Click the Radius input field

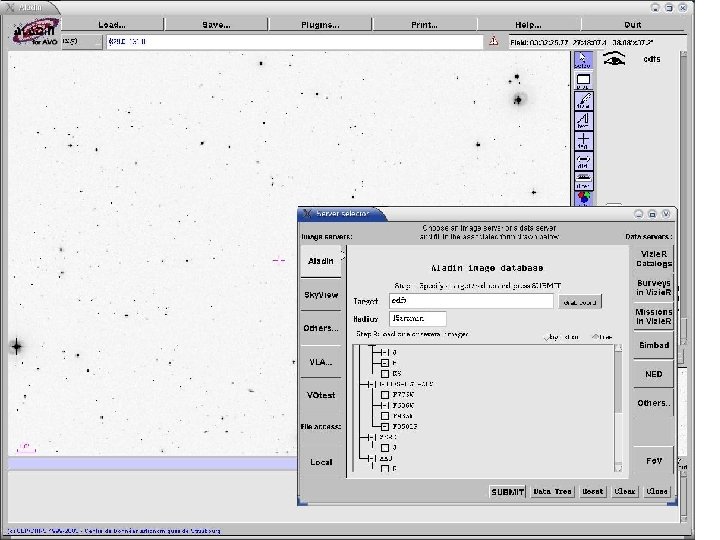417,318
